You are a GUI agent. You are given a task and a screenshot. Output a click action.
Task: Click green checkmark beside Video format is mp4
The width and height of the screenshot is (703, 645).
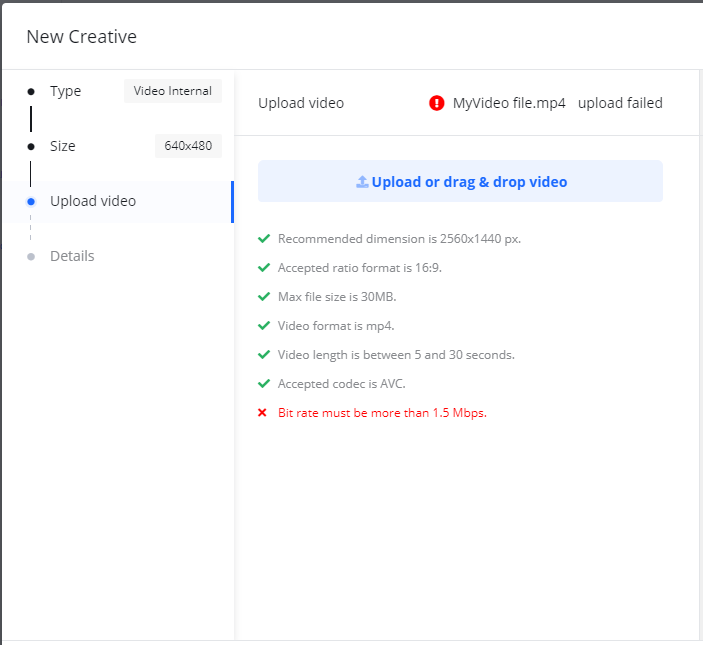click(x=264, y=326)
